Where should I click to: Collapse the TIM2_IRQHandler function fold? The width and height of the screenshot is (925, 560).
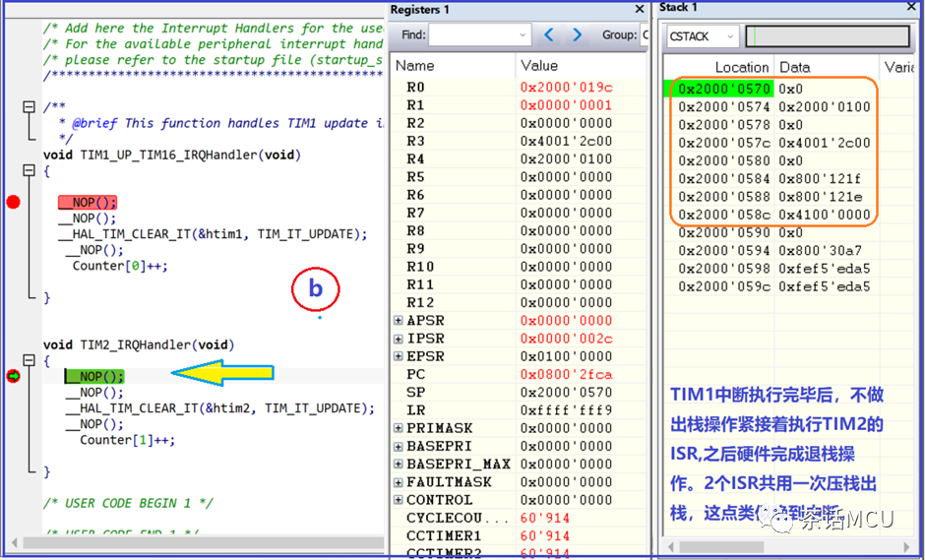click(x=29, y=360)
